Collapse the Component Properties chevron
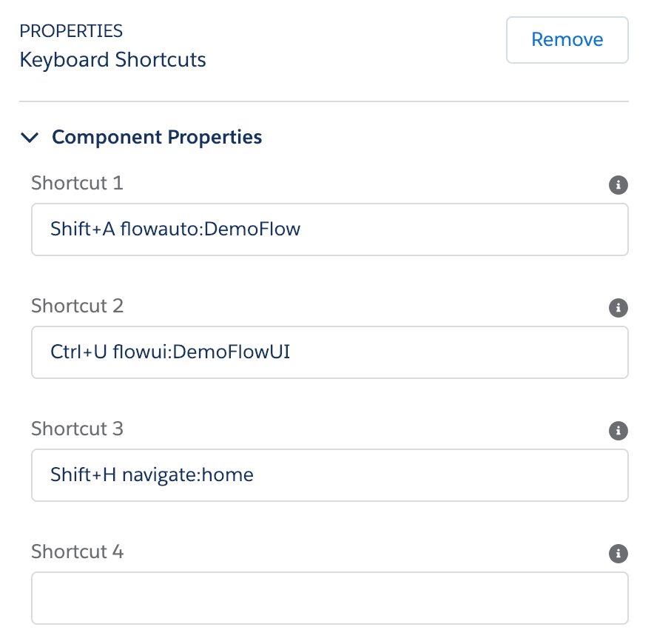The height and width of the screenshot is (644, 654). pyautogui.click(x=30, y=138)
